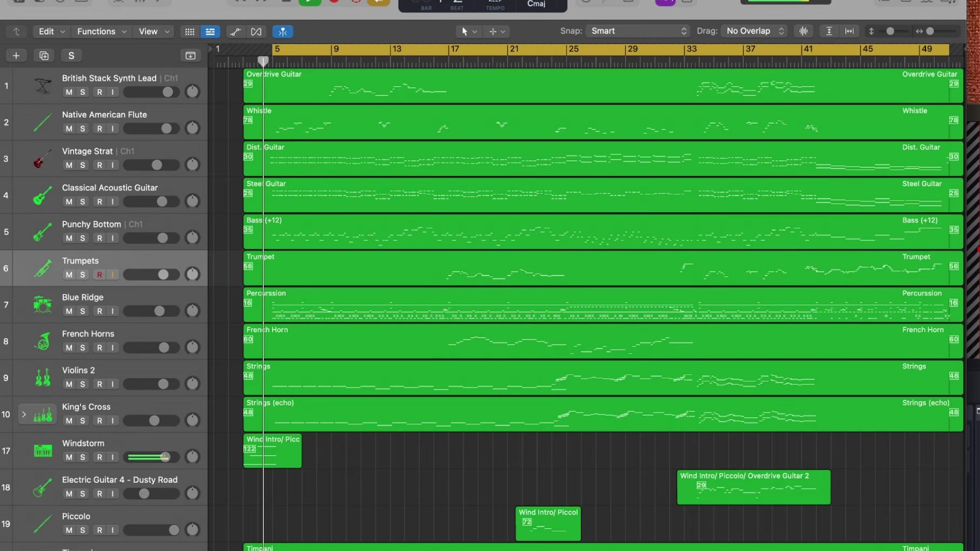
Task: Open the Snap mode dropdown
Action: point(638,31)
